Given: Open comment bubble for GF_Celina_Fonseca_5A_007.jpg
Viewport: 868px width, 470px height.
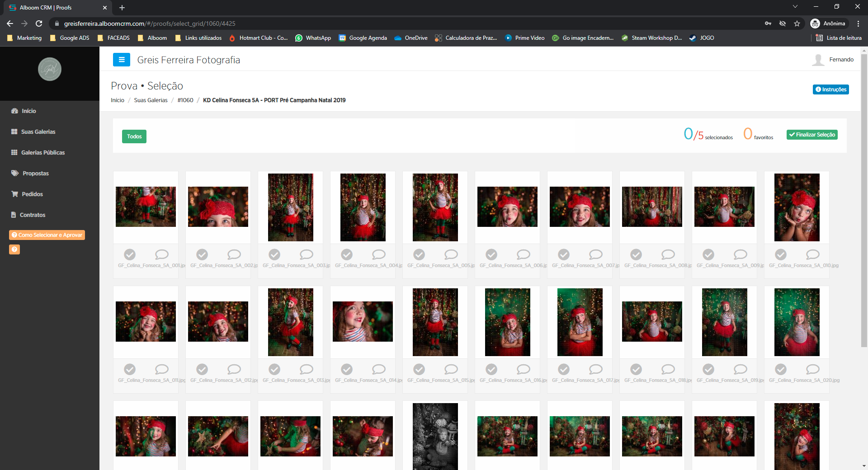Looking at the screenshot, I should (x=595, y=254).
